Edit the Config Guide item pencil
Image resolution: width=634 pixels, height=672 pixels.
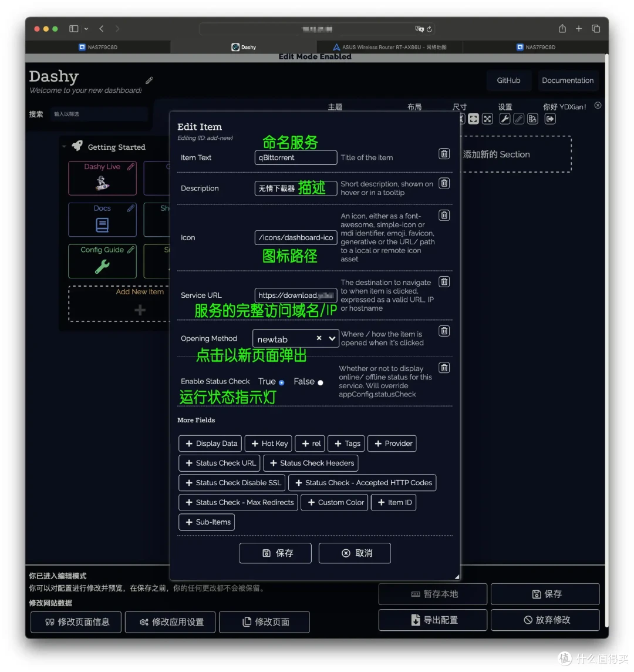[131, 250]
